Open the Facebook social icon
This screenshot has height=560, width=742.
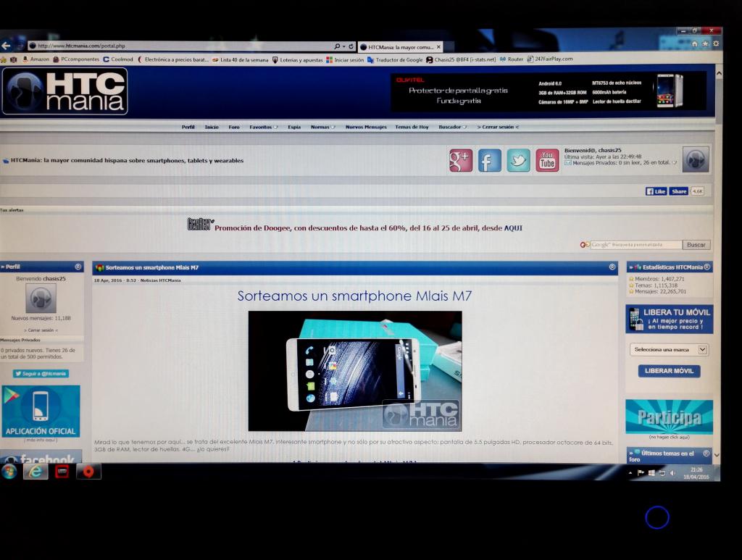point(489,160)
